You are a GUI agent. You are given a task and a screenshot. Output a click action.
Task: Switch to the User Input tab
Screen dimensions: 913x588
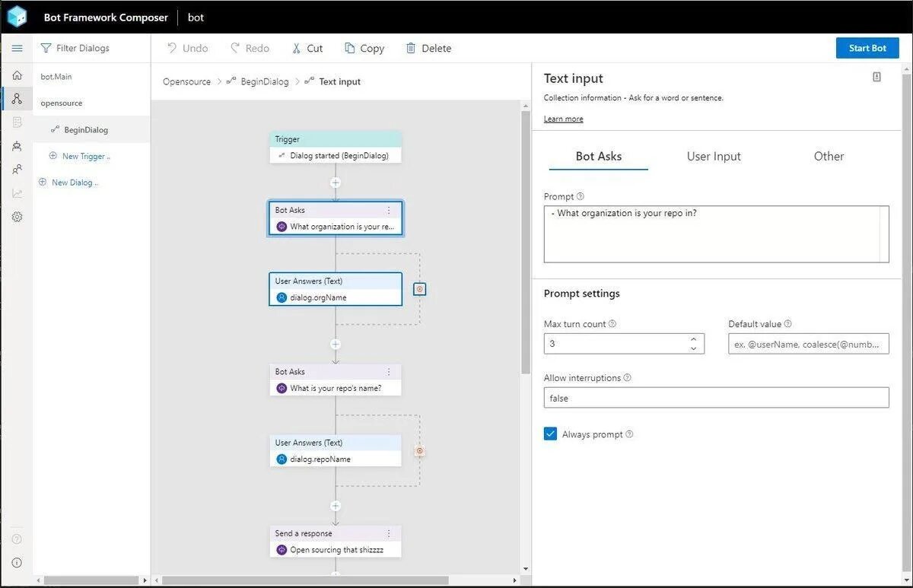coord(714,156)
